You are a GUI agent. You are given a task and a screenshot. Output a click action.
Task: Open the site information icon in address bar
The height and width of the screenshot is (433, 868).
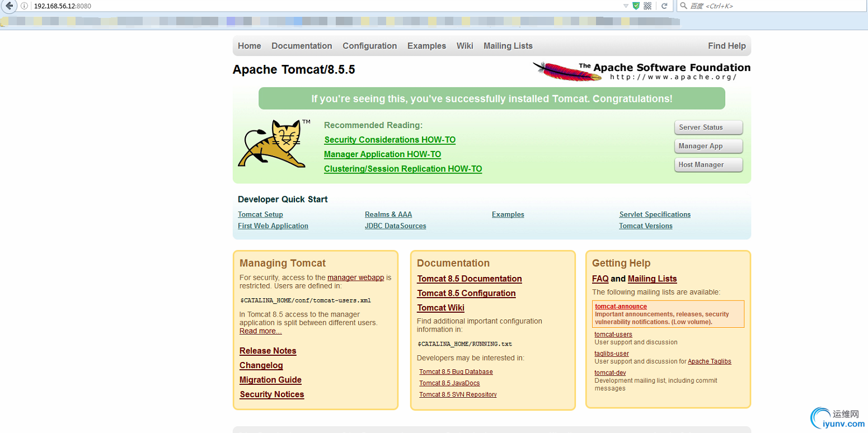tap(25, 6)
